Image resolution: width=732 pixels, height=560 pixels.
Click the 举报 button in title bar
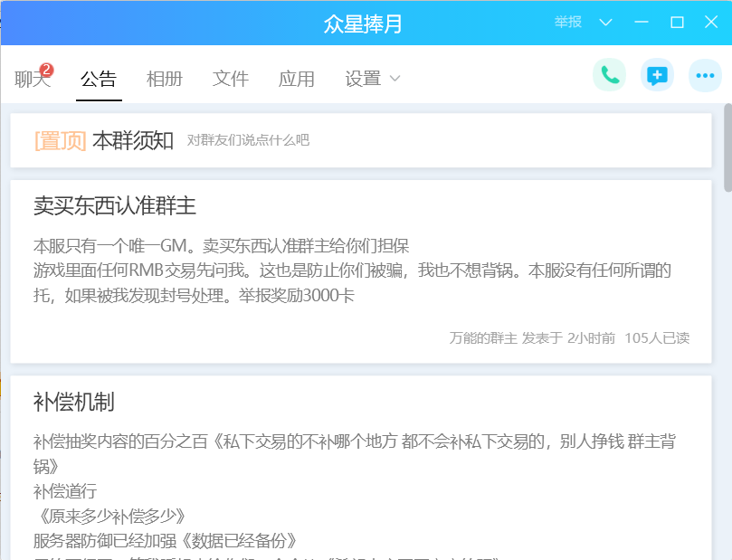pyautogui.click(x=568, y=22)
